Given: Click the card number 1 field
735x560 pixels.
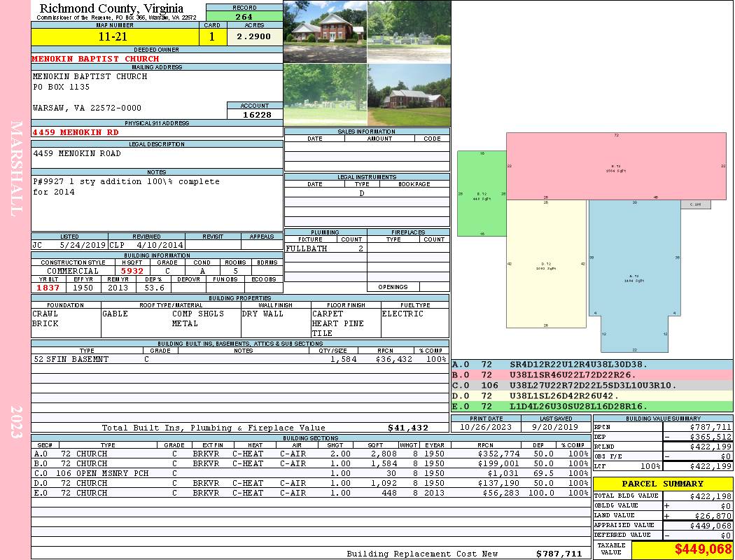Looking at the screenshot, I should click(x=212, y=36).
